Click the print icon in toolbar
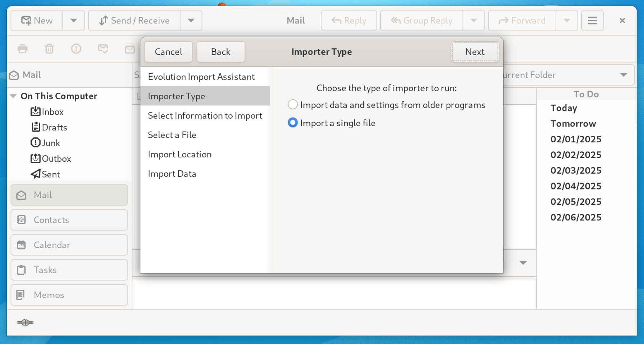This screenshot has height=344, width=644. [23, 49]
